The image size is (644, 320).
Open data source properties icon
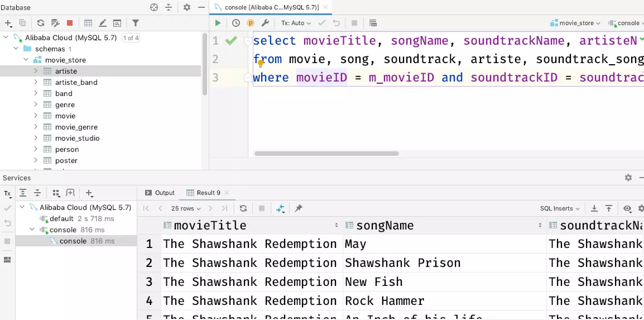click(55, 23)
